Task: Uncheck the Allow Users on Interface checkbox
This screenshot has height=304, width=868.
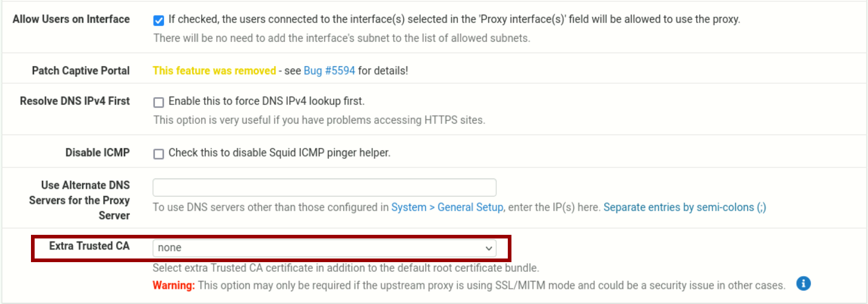Action: click(159, 20)
